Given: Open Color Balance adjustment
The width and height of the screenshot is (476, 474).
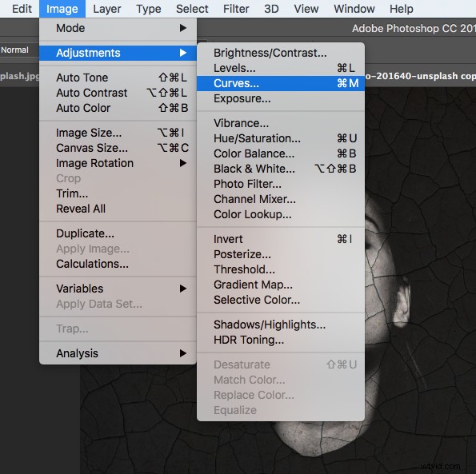Looking at the screenshot, I should [x=281, y=153].
